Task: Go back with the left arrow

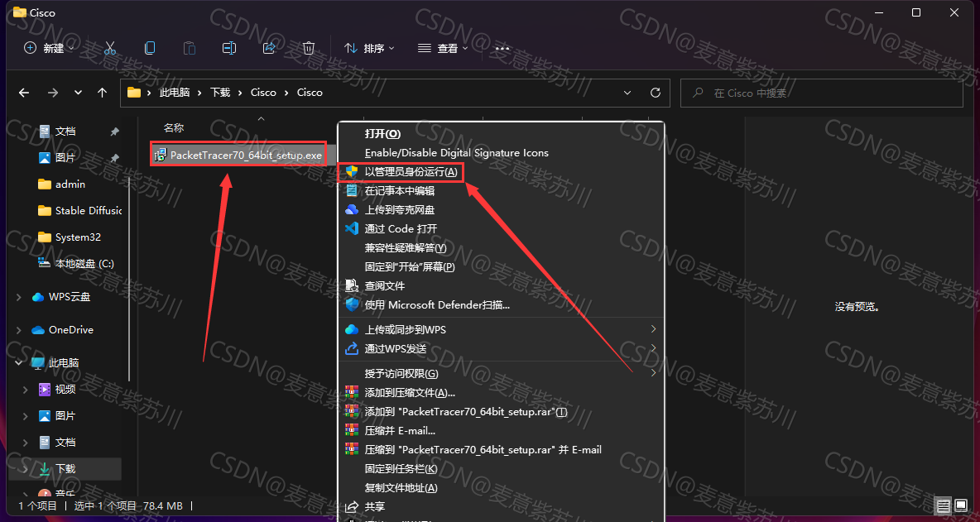Action: tap(24, 93)
